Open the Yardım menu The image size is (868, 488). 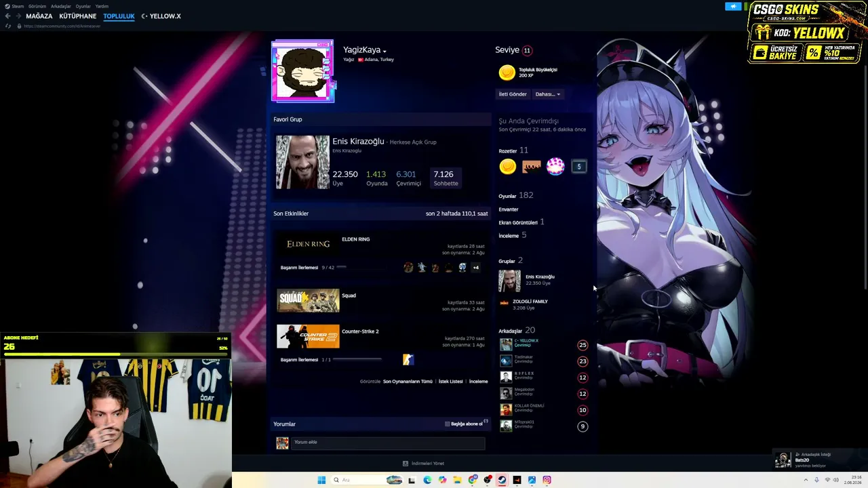click(x=102, y=6)
